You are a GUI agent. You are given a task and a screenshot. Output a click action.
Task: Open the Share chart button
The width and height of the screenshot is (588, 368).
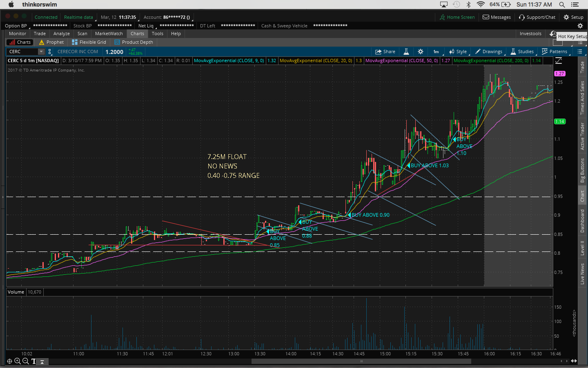point(385,52)
